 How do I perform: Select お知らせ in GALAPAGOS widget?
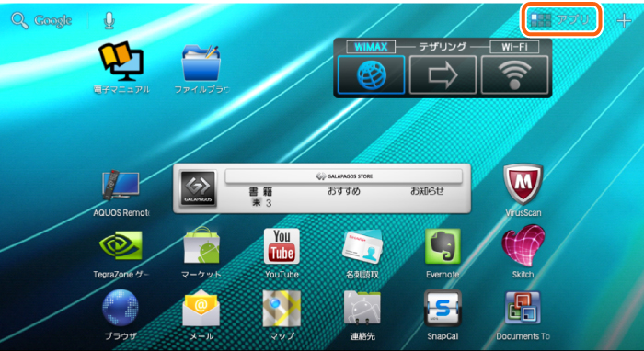click(x=427, y=191)
